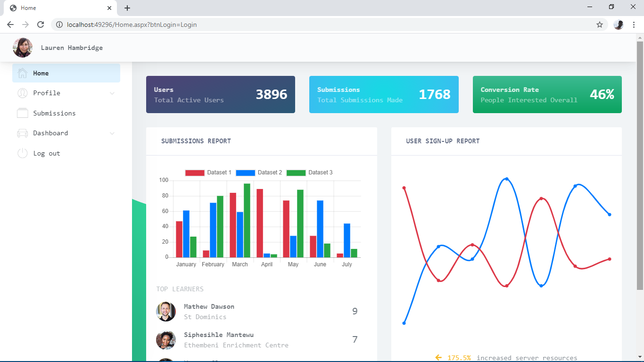Click the 46% conversion value
The width and height of the screenshot is (644, 362).
[x=602, y=94]
